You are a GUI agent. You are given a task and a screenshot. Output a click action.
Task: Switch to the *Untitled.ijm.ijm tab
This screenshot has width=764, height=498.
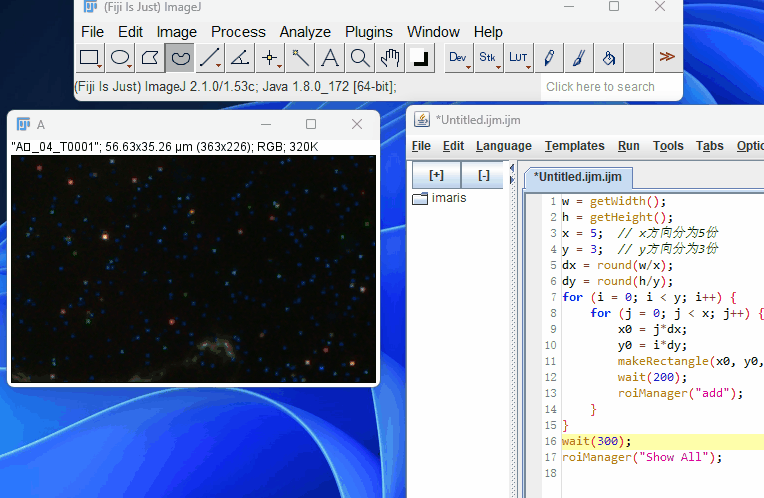577,177
